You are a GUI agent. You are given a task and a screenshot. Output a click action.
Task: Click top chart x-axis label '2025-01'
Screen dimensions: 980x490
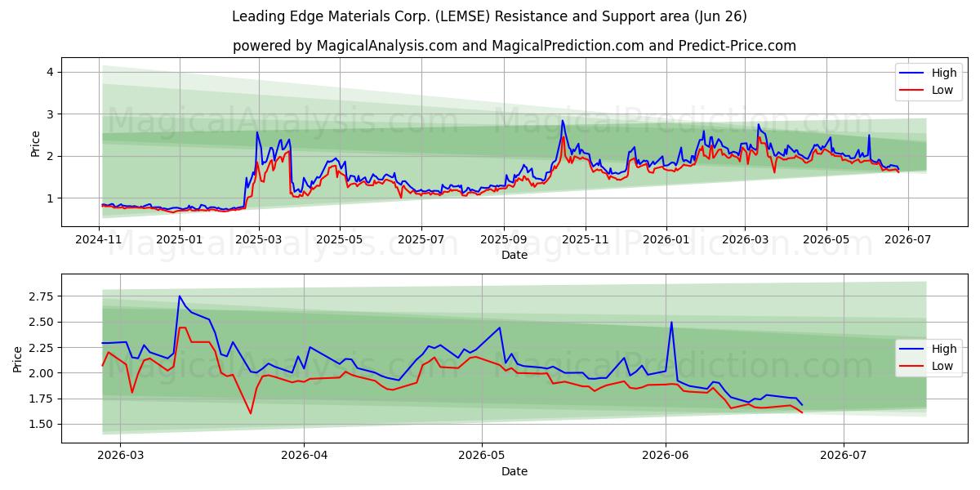(178, 239)
